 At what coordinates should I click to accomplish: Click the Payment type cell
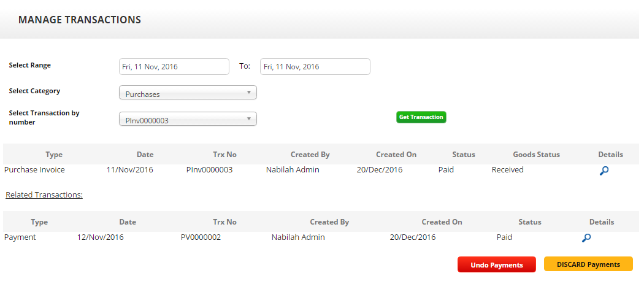pyautogui.click(x=20, y=237)
